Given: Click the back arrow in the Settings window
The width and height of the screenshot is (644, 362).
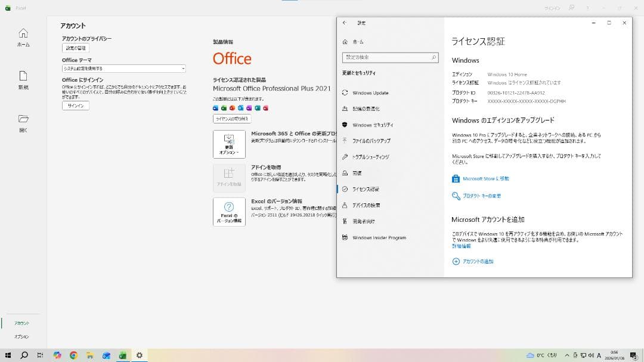Looking at the screenshot, I should pyautogui.click(x=344, y=23).
